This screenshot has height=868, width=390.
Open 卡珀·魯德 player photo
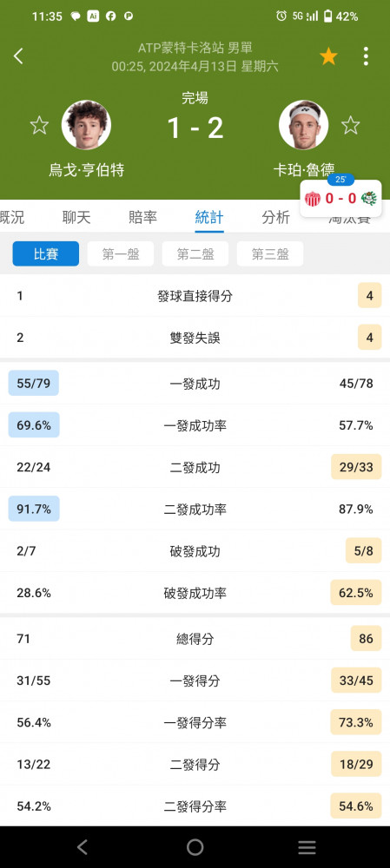304,125
